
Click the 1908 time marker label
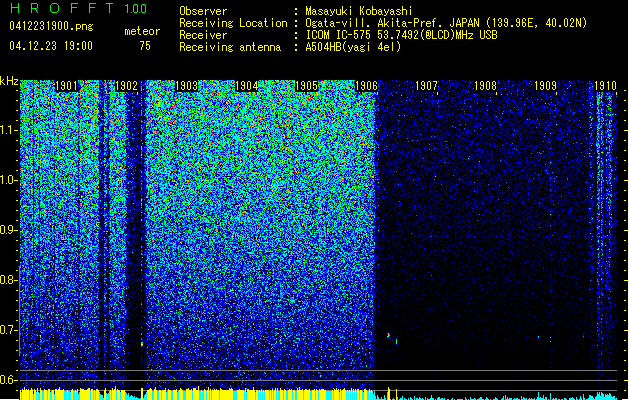[485, 86]
